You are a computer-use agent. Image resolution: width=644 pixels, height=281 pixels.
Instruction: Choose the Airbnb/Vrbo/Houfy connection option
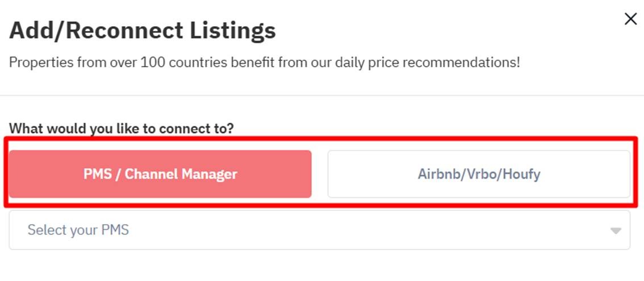tap(479, 174)
